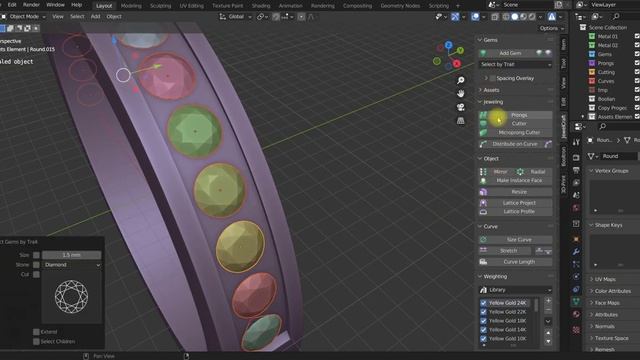Uncheck Yellow Gold 14K

pyautogui.click(x=483, y=330)
